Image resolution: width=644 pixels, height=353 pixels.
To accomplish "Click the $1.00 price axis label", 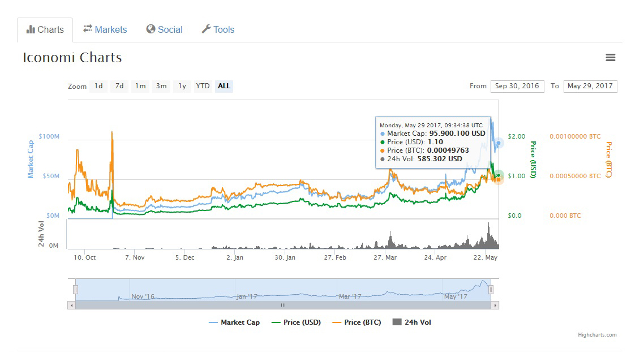I will point(516,176).
